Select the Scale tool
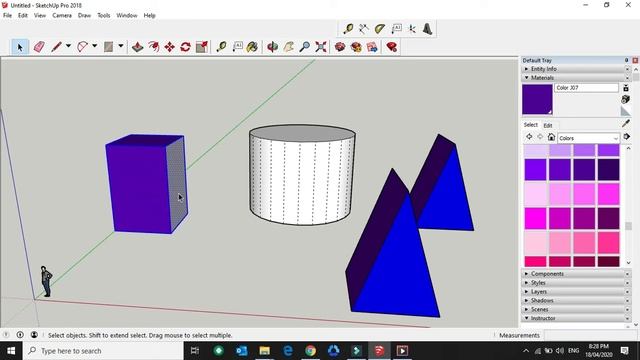The height and width of the screenshot is (360, 640). [x=202, y=47]
